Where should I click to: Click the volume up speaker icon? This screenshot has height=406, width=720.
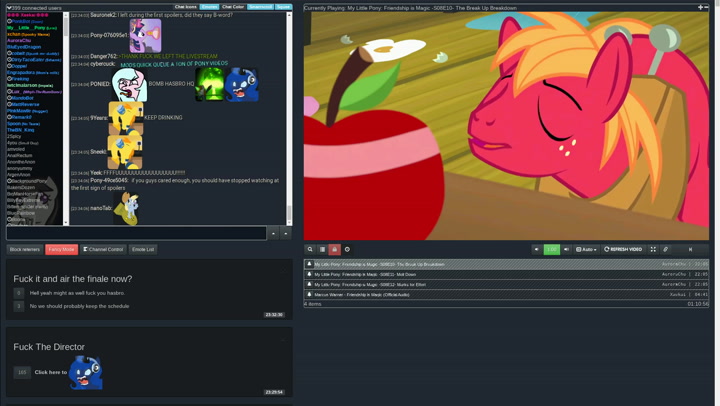tap(566, 249)
